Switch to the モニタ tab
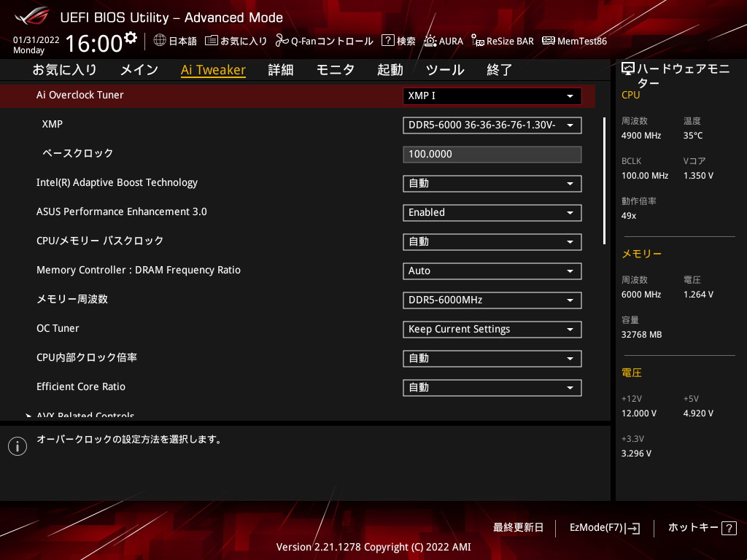Viewport: 747px width, 560px height. tap(336, 70)
